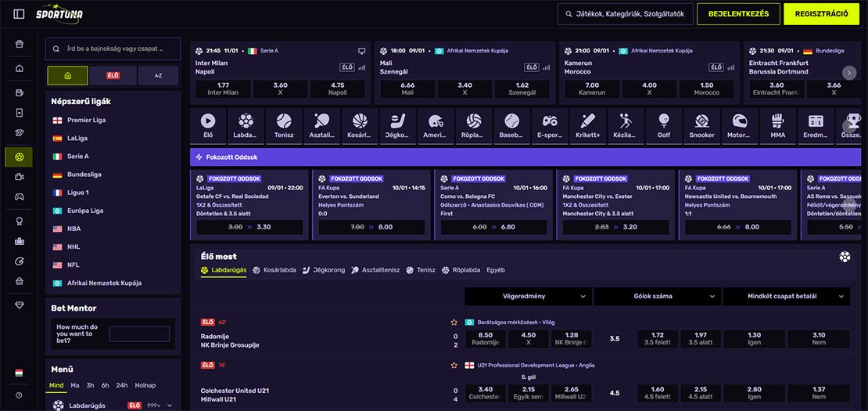
Task: Focus the league or team search field
Action: [x=113, y=49]
